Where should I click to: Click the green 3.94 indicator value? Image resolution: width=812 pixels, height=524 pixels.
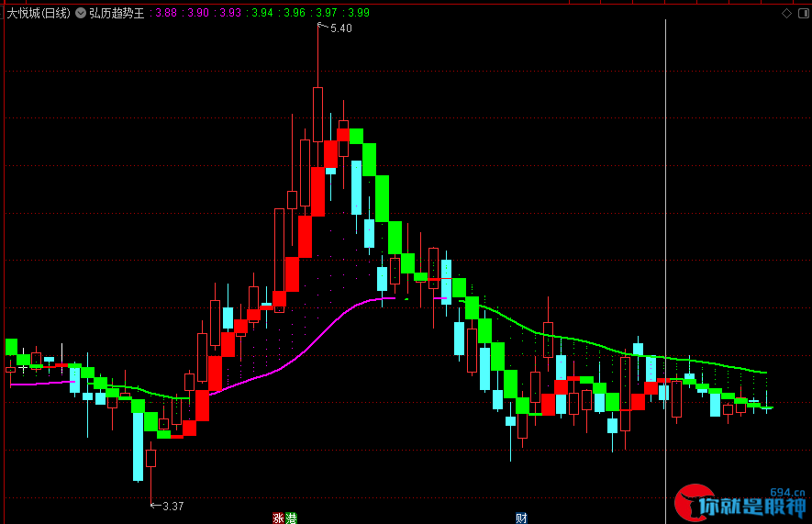262,13
